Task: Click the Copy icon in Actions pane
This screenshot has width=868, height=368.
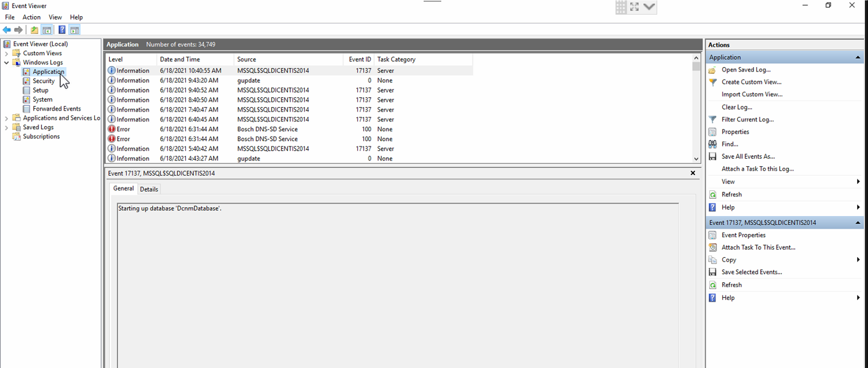Action: (712, 260)
